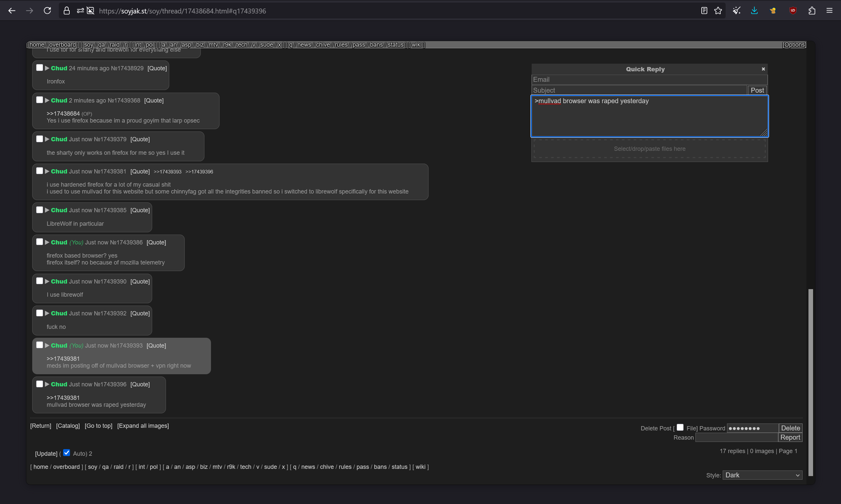Expand post menu arrow for №17439381
The height and width of the screenshot is (504, 841).
click(47, 171)
